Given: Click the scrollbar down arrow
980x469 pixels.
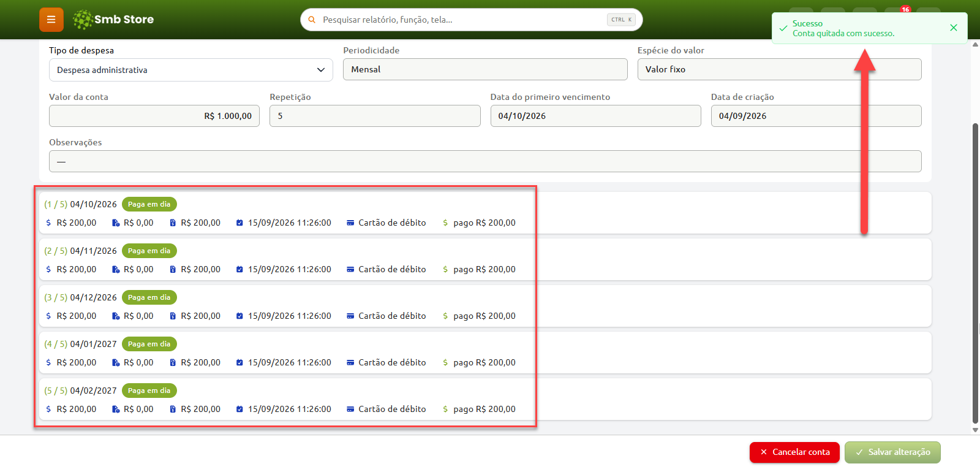Looking at the screenshot, I should 975,430.
